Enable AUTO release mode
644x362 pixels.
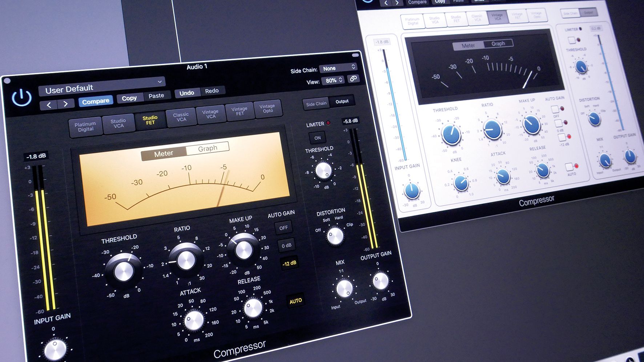click(296, 300)
